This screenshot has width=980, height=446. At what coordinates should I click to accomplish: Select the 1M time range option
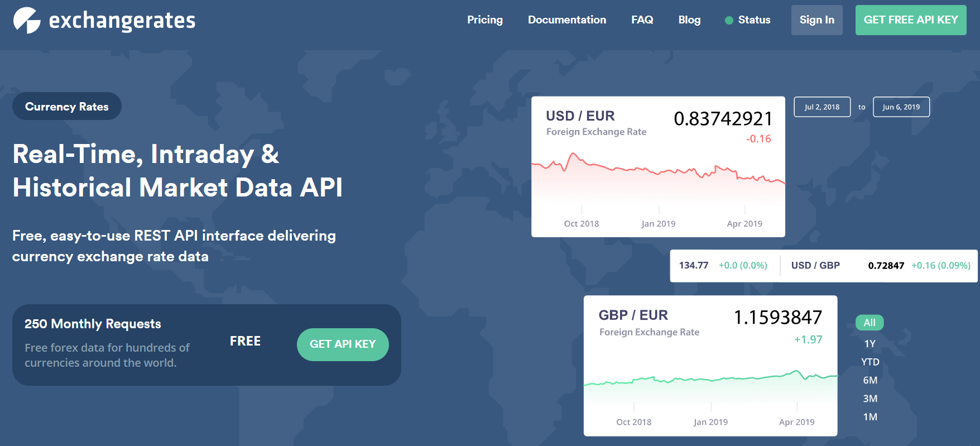click(x=870, y=417)
